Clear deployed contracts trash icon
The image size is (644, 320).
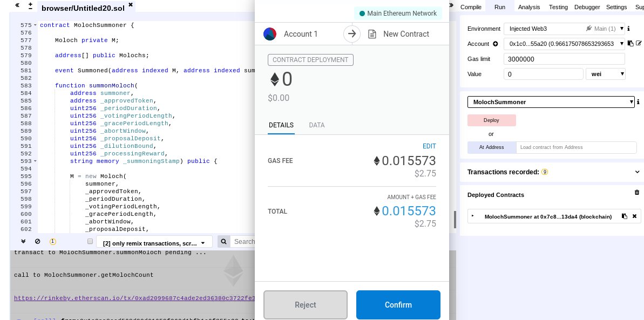click(x=637, y=192)
